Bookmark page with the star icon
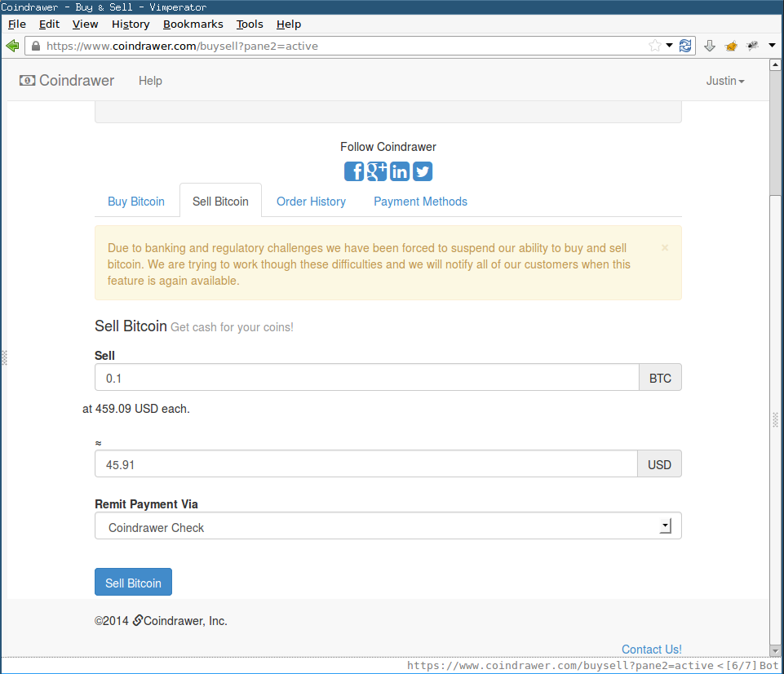Screen dimensions: 784x674 (x=654, y=46)
